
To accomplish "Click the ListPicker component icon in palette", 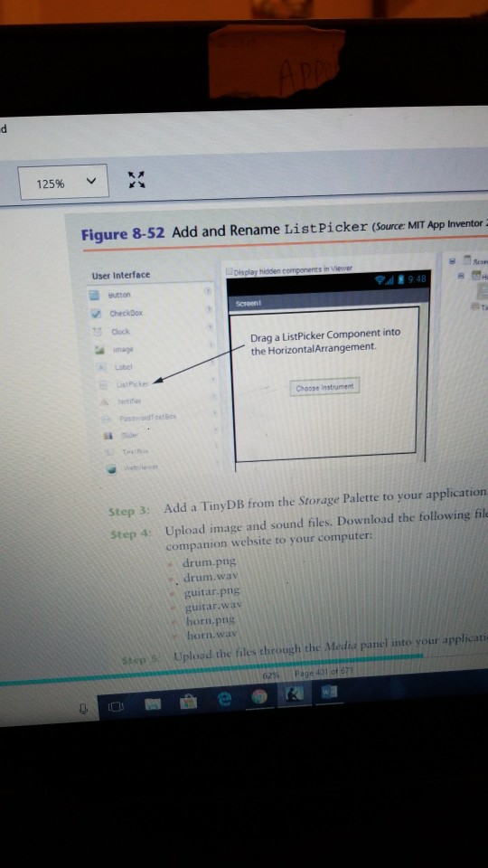I will coord(103,384).
